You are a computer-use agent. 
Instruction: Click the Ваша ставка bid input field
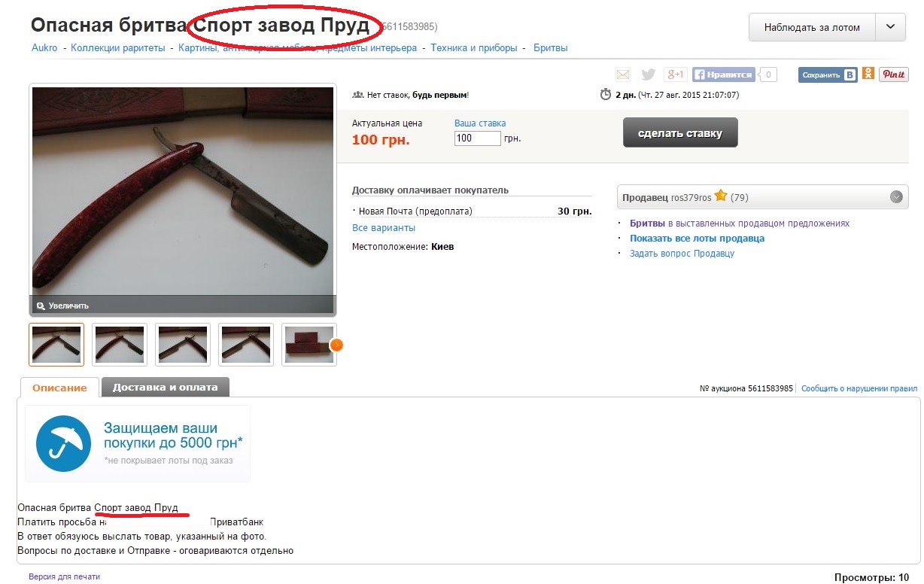tap(478, 138)
